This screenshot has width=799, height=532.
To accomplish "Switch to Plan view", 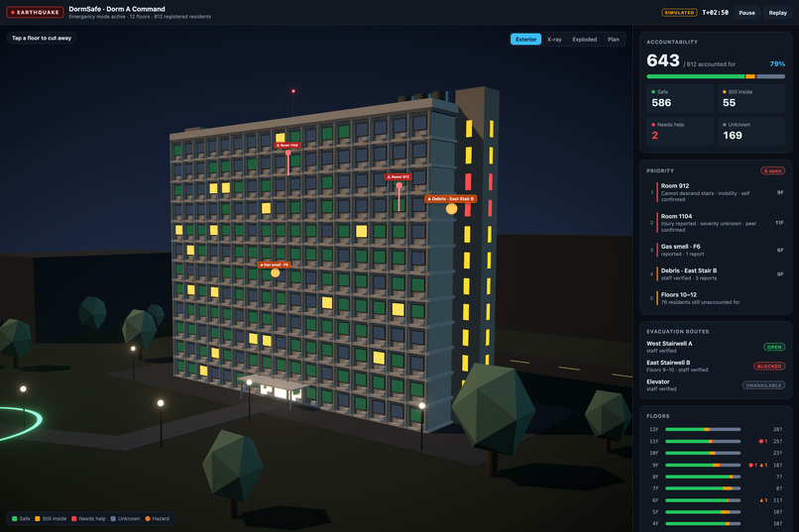I will pos(614,40).
